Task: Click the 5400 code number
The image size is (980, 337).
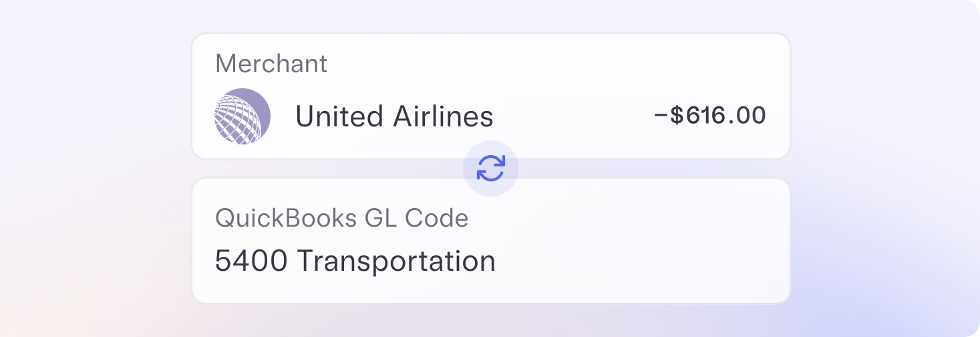Action: coord(252,261)
